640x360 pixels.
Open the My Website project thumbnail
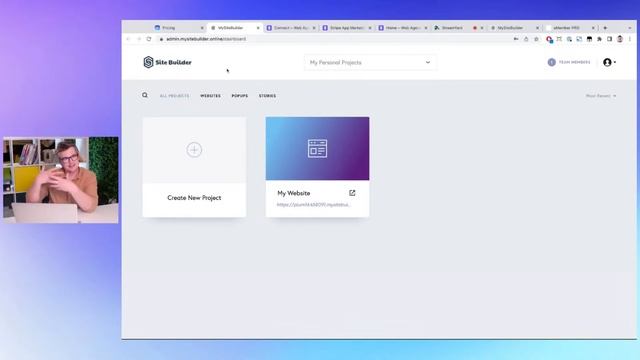pyautogui.click(x=318, y=149)
